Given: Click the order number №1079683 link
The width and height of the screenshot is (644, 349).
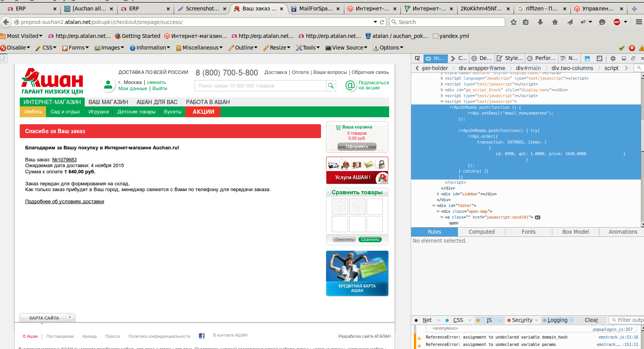Looking at the screenshot, I should [64, 159].
